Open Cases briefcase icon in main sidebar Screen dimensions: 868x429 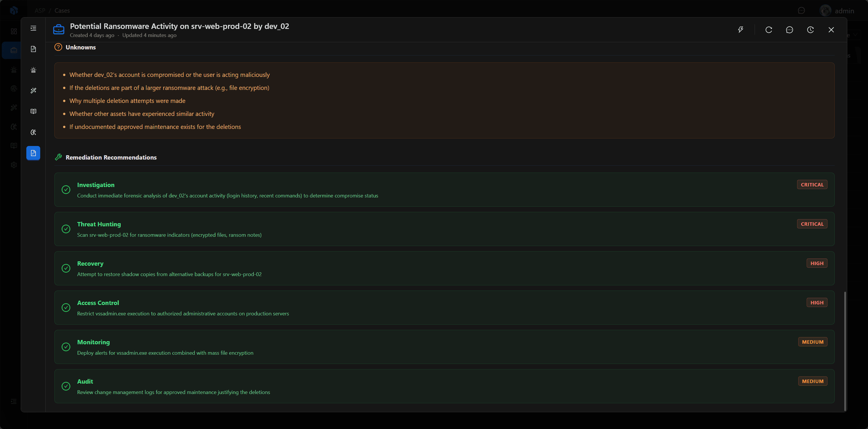(14, 50)
